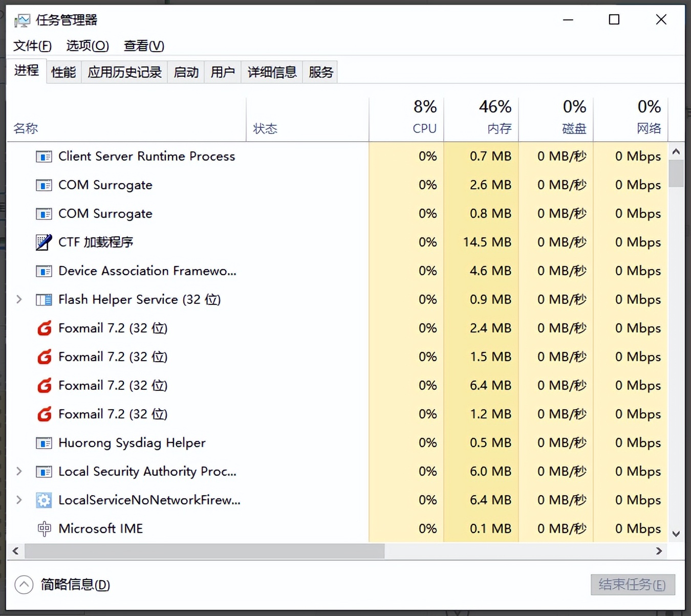Click the Foxmail 7.2 process icon
Image resolution: width=691 pixels, height=616 pixels.
pos(44,328)
